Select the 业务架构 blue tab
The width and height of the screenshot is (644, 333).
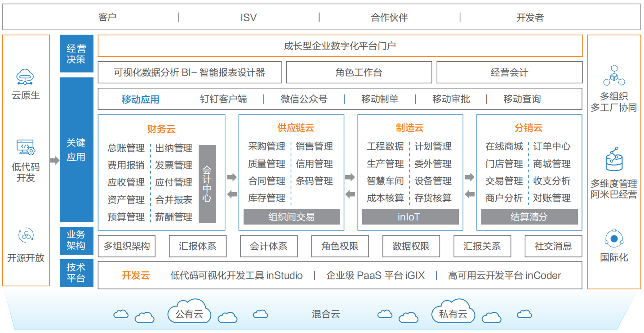pyautogui.click(x=76, y=240)
